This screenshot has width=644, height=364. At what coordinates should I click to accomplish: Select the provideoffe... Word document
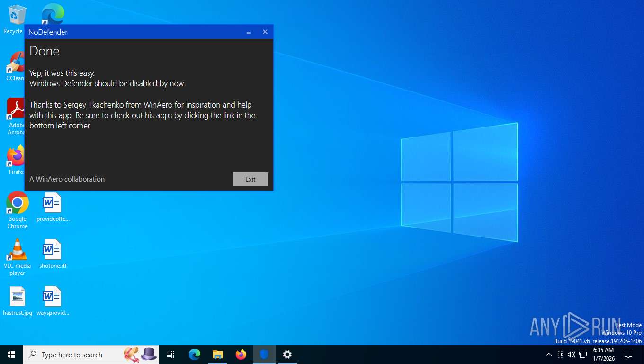coord(53,207)
